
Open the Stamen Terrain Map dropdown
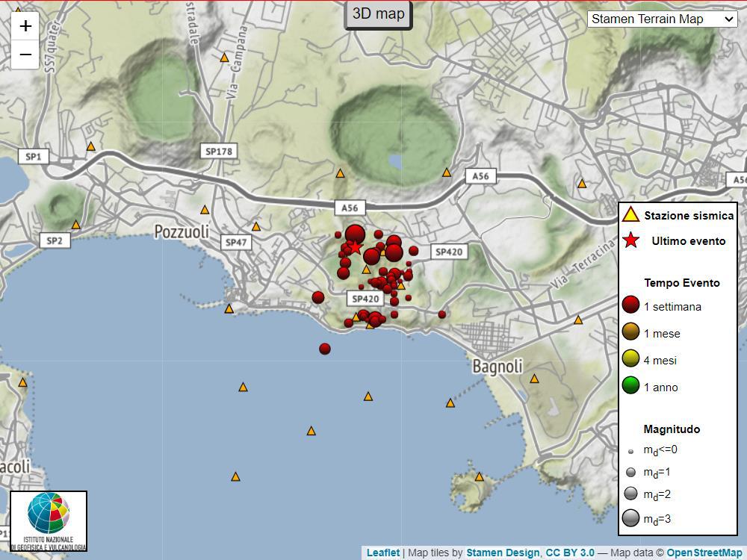[662, 19]
